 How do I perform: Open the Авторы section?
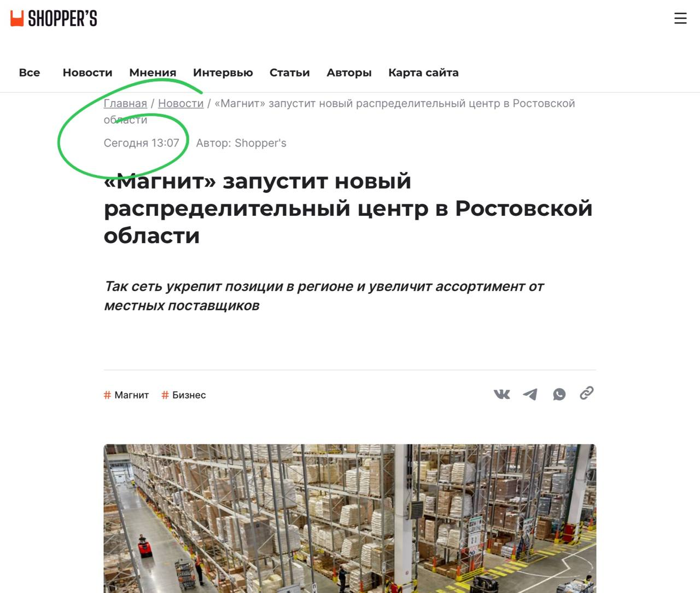[x=349, y=73]
